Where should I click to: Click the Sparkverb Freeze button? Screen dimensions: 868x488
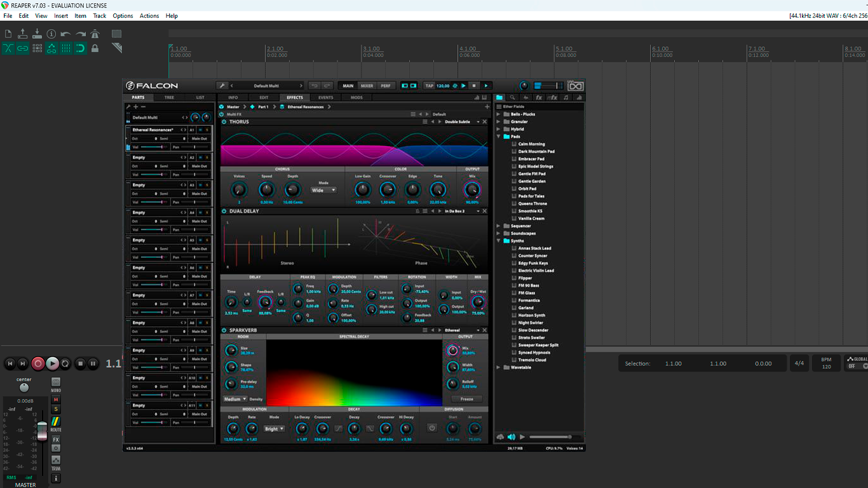click(x=466, y=399)
